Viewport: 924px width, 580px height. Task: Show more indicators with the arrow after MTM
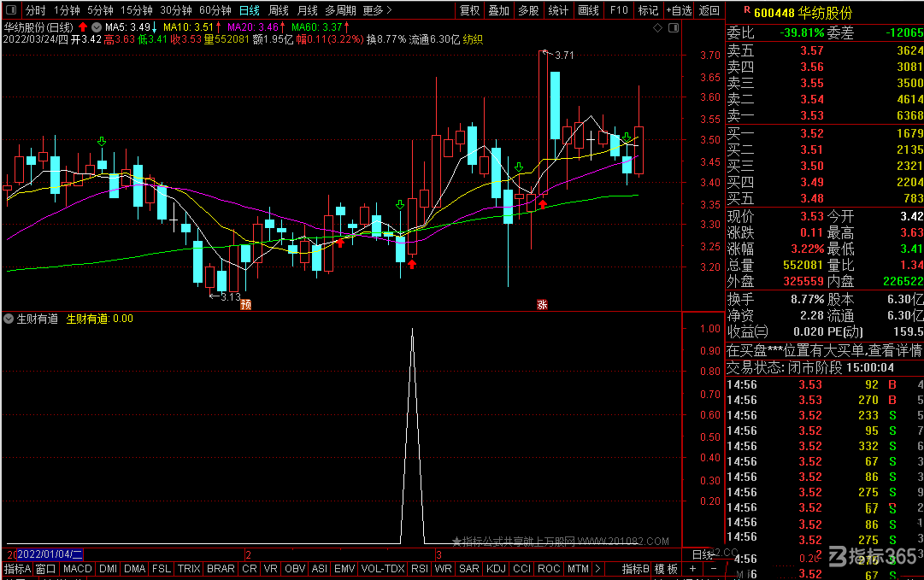(x=597, y=569)
